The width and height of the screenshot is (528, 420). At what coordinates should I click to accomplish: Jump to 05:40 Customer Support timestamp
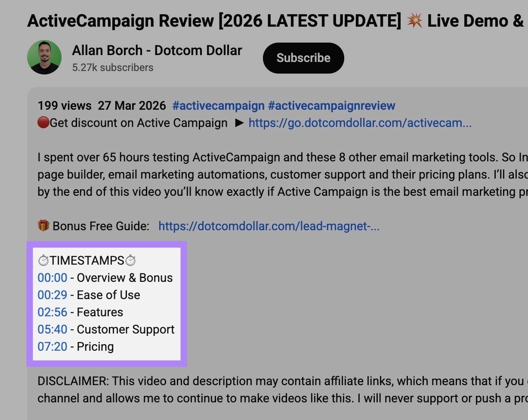52,329
